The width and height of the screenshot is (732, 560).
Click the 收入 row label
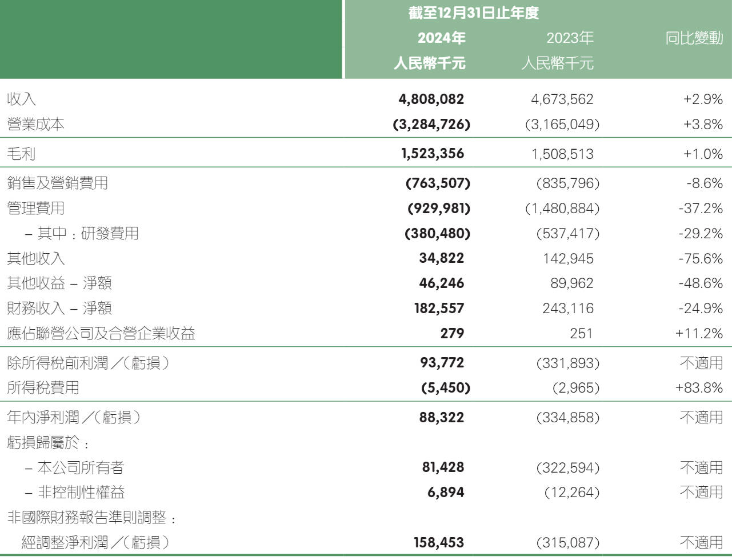click(22, 99)
